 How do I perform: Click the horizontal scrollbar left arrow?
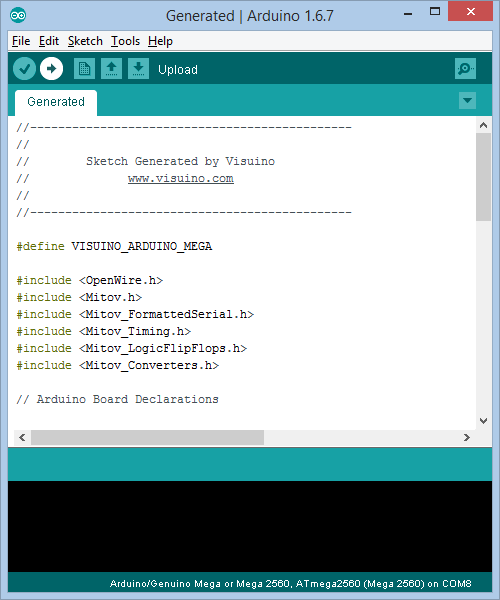click(x=22, y=437)
